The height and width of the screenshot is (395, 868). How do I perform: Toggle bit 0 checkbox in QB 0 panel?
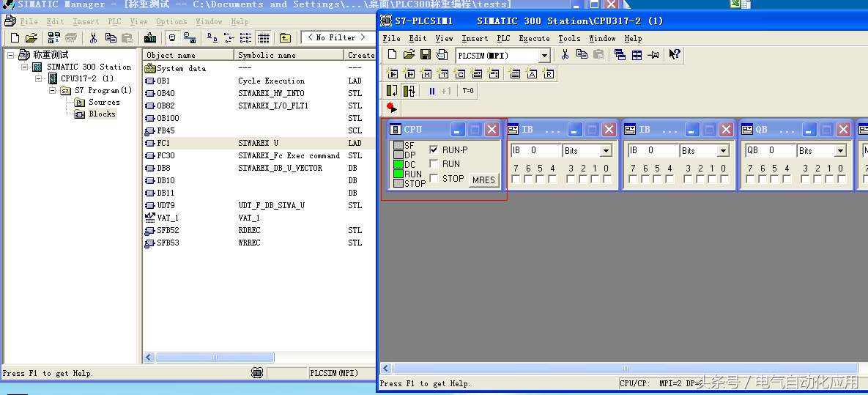(841, 179)
